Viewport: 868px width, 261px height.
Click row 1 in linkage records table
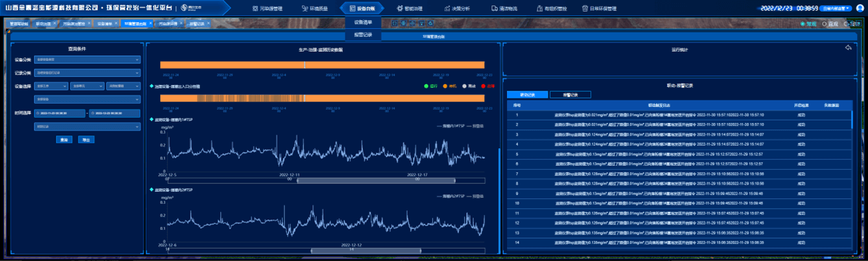click(678, 115)
